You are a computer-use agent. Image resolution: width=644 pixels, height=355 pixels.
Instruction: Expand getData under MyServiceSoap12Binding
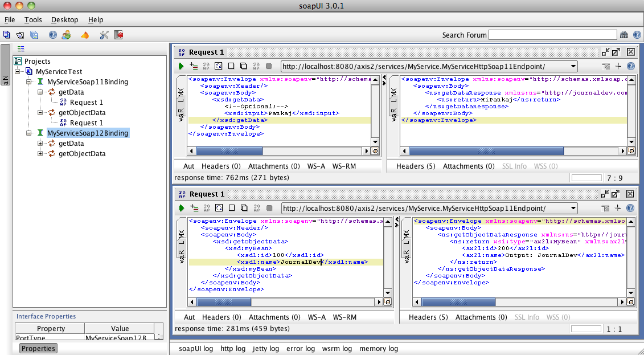tap(40, 144)
